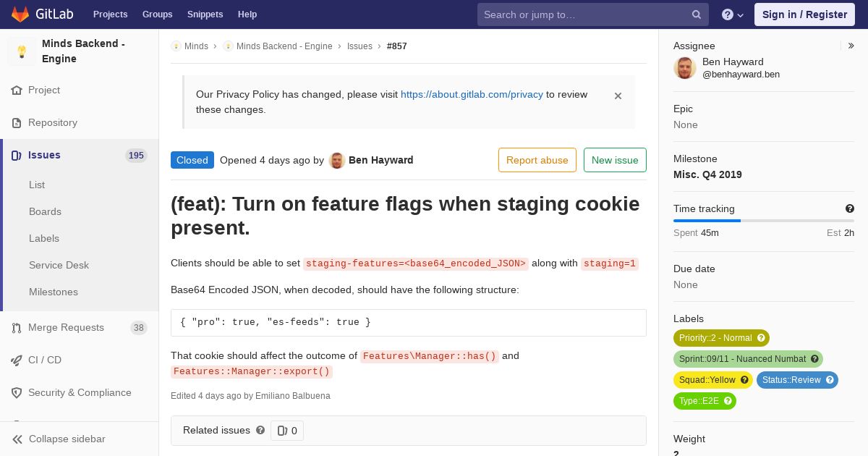Click help icon on Priority::2 - Normal label
Image resolution: width=868 pixels, height=456 pixels.
click(761, 338)
